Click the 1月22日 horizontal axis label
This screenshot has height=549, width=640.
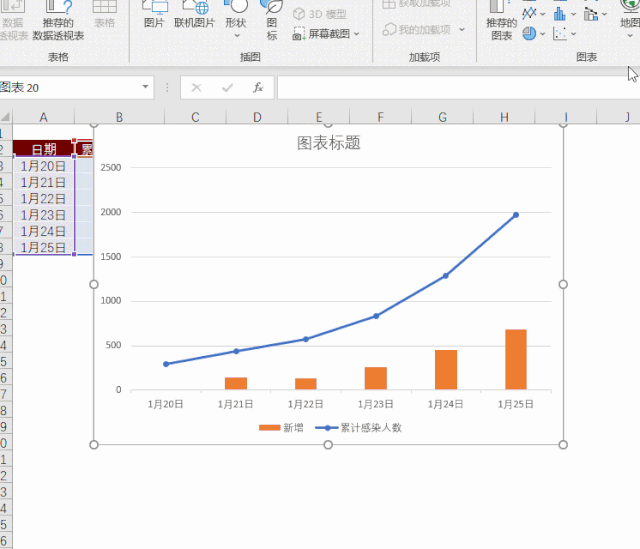tap(305, 404)
